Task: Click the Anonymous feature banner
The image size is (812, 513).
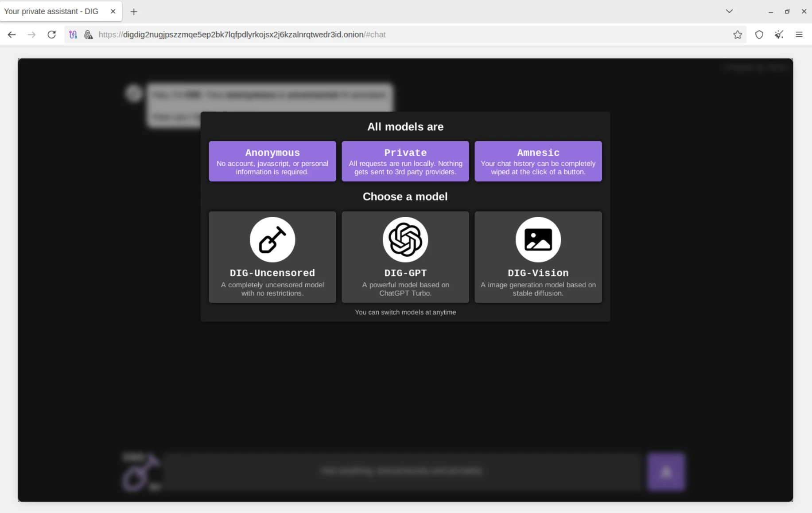Action: [x=272, y=161]
